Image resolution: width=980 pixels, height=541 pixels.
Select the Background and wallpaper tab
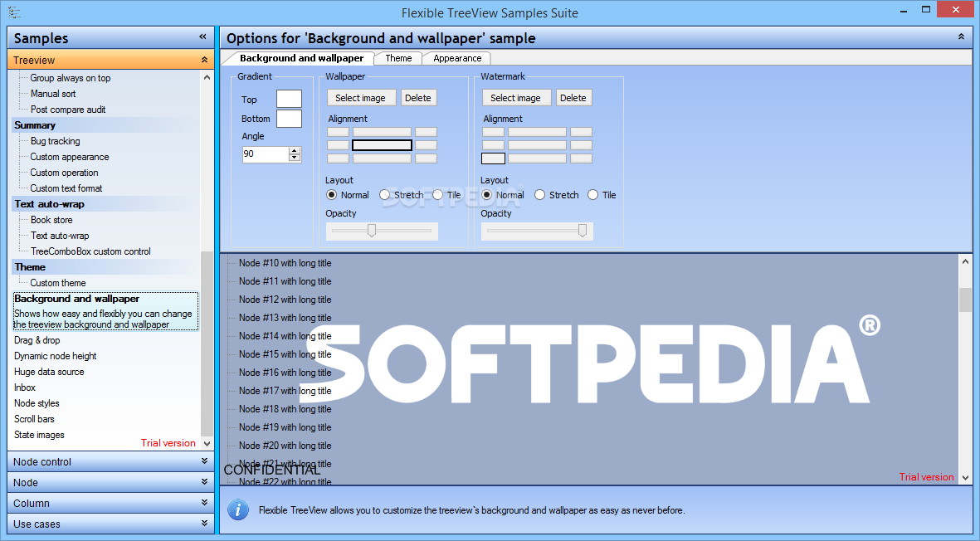coord(301,58)
